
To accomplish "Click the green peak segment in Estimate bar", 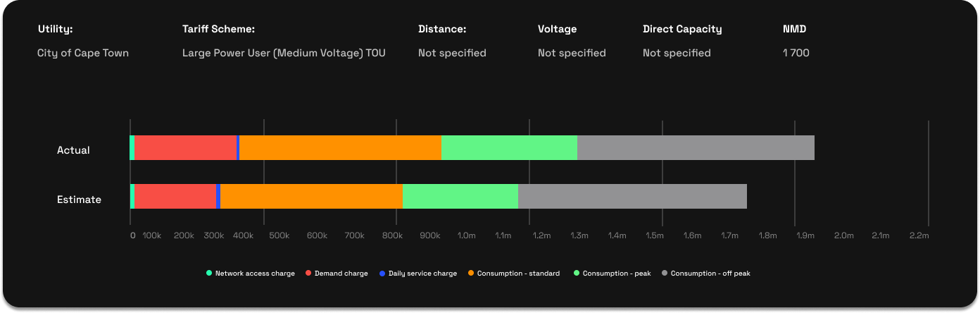I will (x=460, y=196).
